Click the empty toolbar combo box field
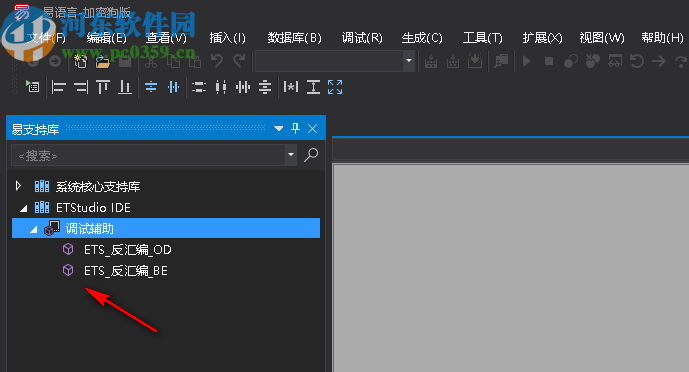The height and width of the screenshot is (372, 689). 330,61
